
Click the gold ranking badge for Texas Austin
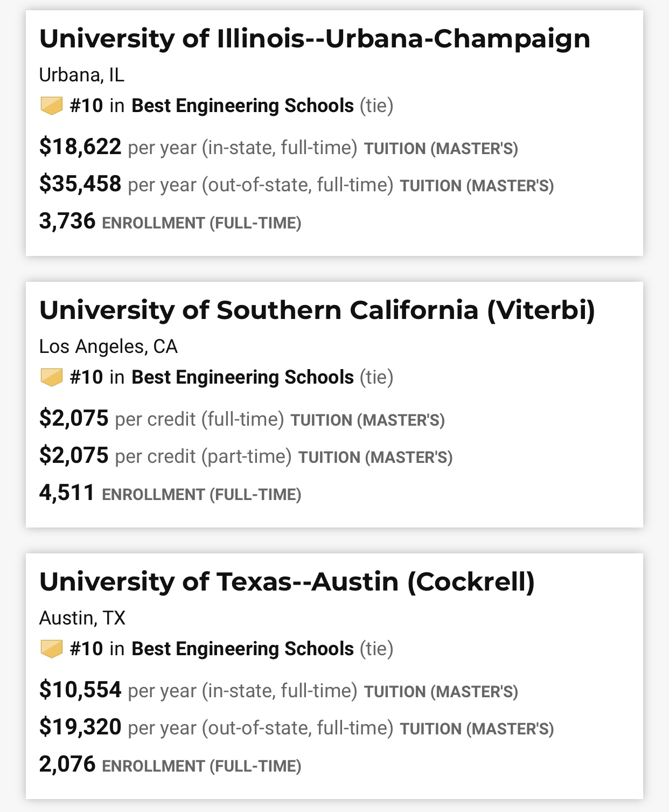(52, 649)
